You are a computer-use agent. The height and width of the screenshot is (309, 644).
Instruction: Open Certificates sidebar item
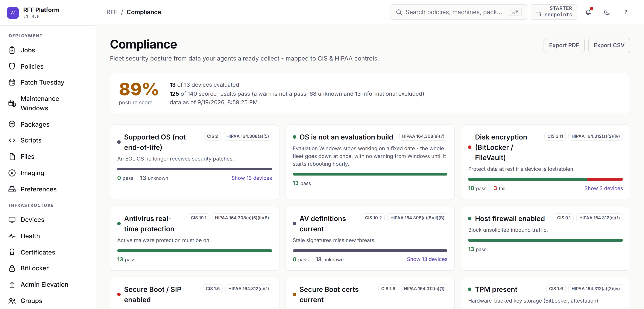(x=48, y=252)
